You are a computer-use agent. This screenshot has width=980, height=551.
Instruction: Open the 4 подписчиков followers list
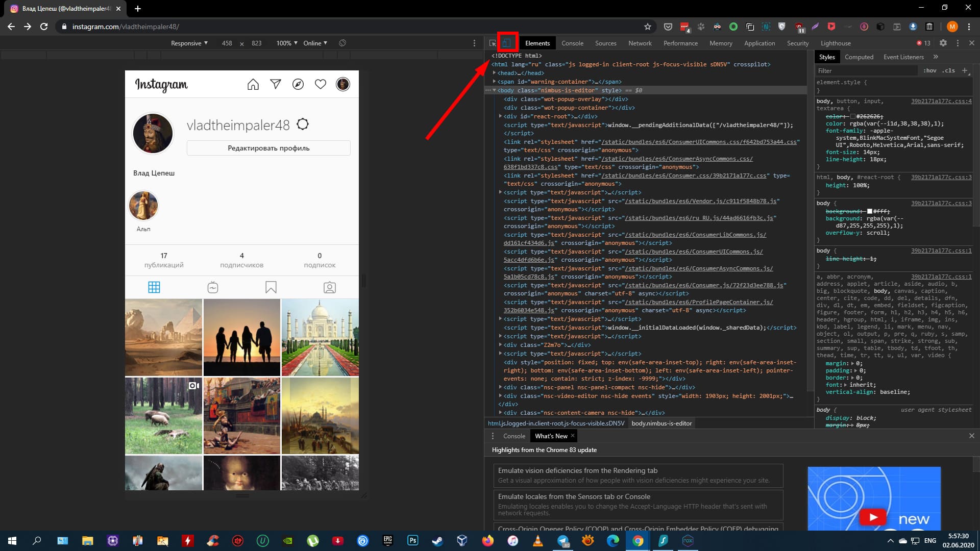(x=242, y=260)
